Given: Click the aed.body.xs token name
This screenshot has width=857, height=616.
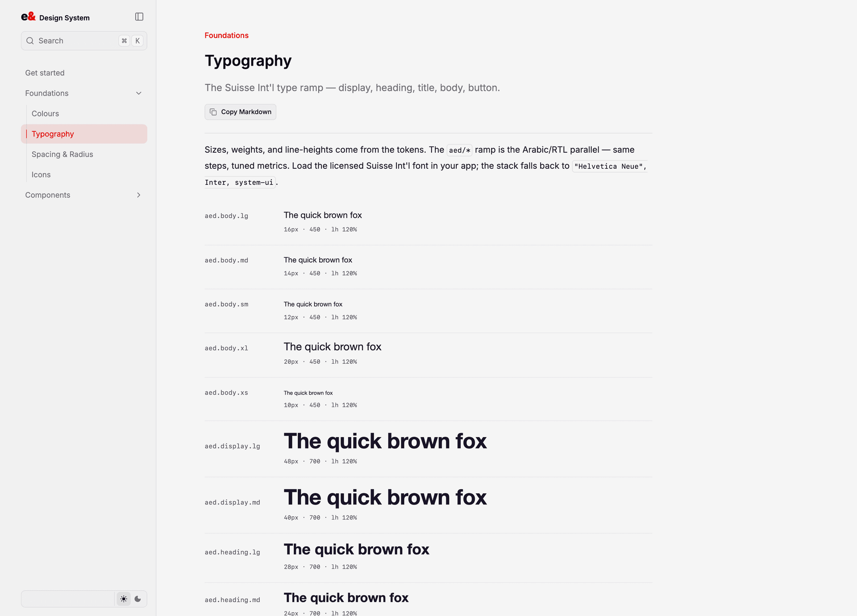Looking at the screenshot, I should pyautogui.click(x=226, y=393).
